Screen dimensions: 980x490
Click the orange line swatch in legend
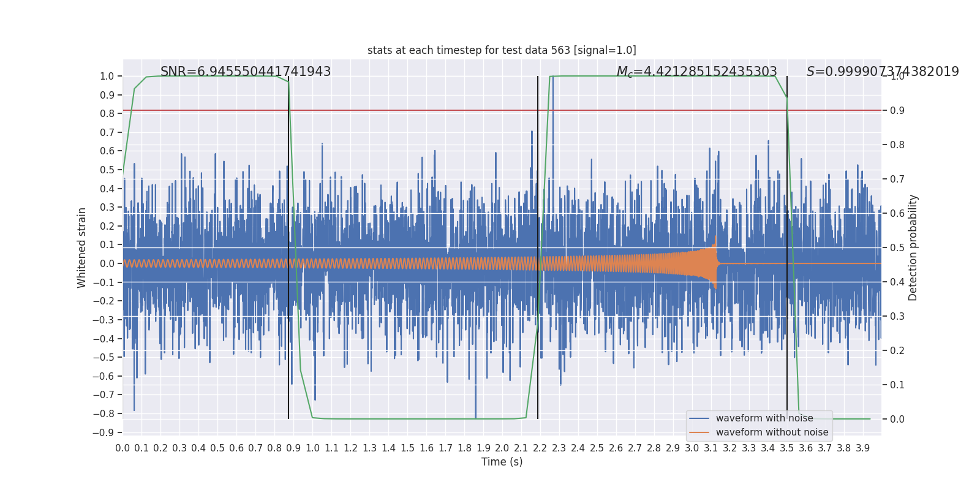click(x=699, y=432)
